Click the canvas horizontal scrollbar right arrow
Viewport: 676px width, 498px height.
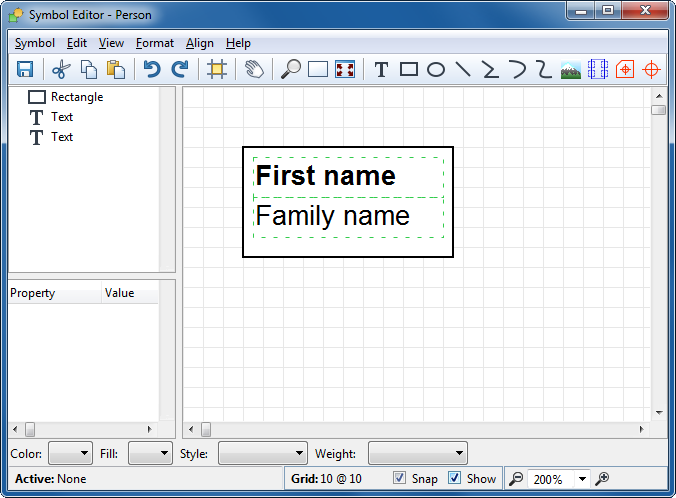(x=642, y=429)
